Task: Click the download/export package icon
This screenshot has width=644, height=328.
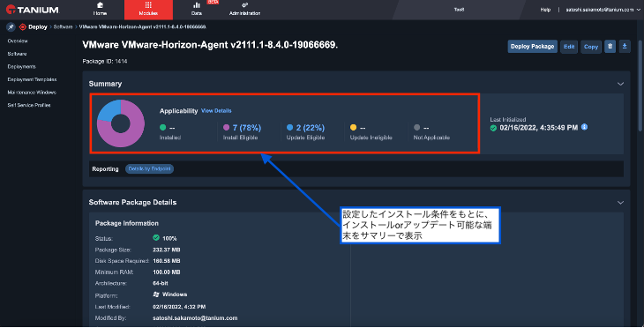Action: click(625, 47)
